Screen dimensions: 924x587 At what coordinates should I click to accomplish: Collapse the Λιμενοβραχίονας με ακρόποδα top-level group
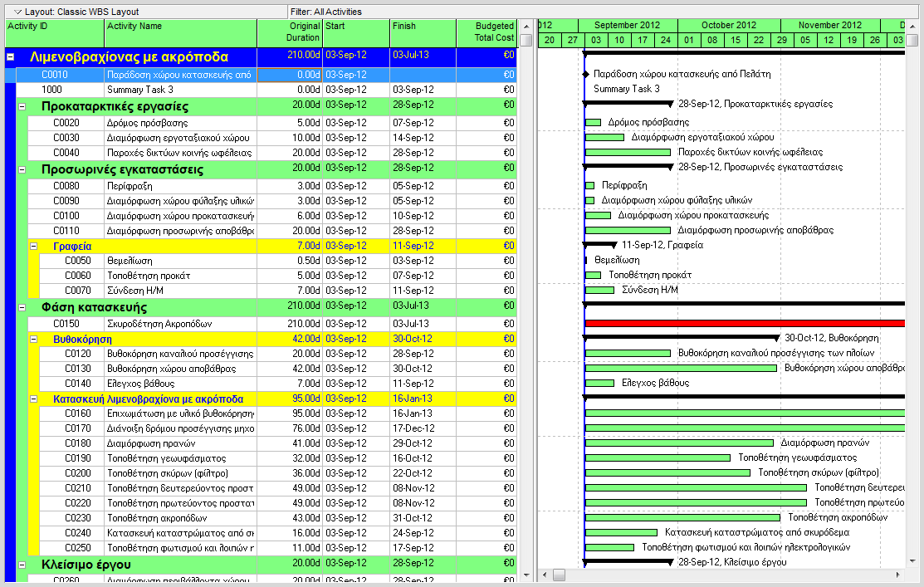pyautogui.click(x=10, y=57)
